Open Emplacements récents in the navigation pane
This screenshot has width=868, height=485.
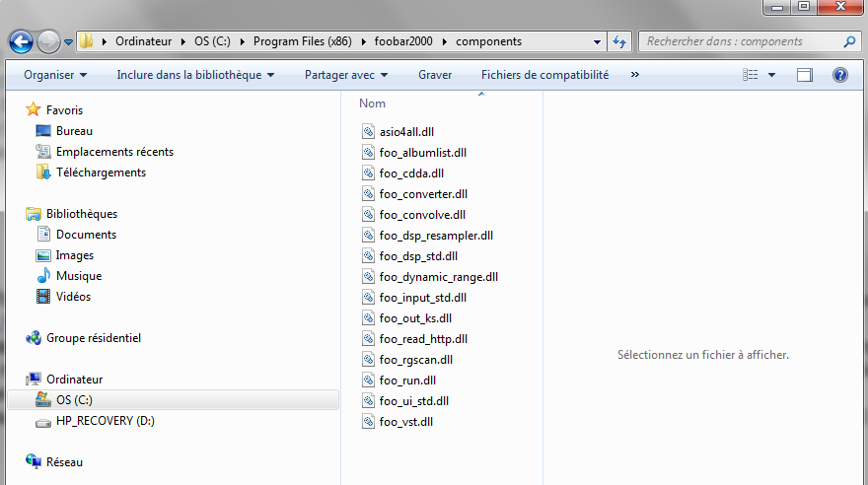[114, 152]
